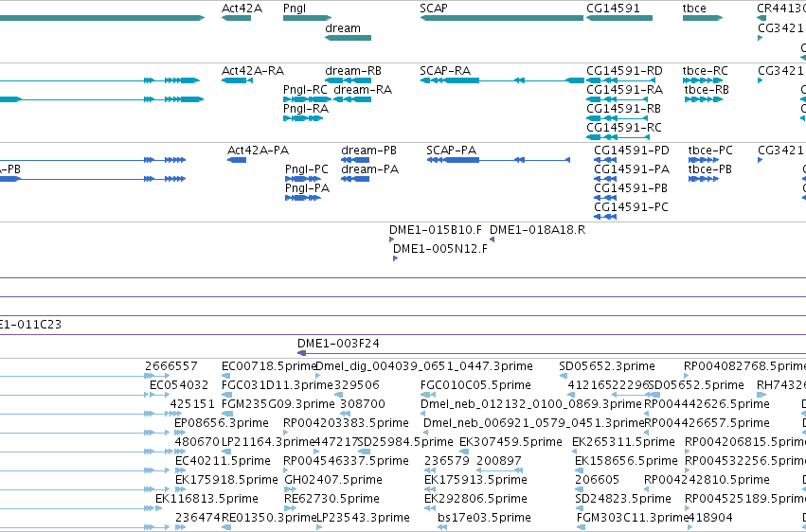Click the DME1-015B10.F marker
Image resolution: width=806 pixels, height=532 pixels.
point(392,239)
